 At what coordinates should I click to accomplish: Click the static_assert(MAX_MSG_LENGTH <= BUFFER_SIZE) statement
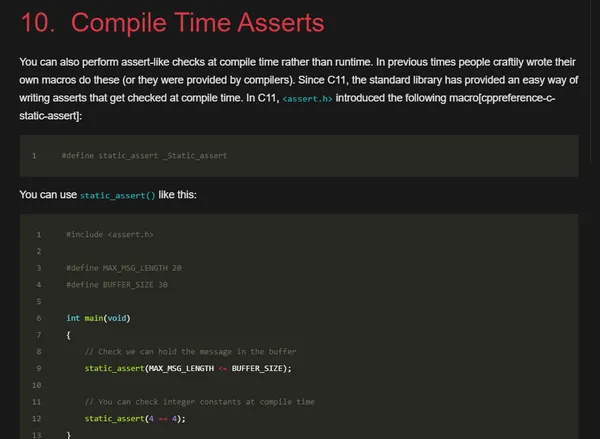coord(188,368)
